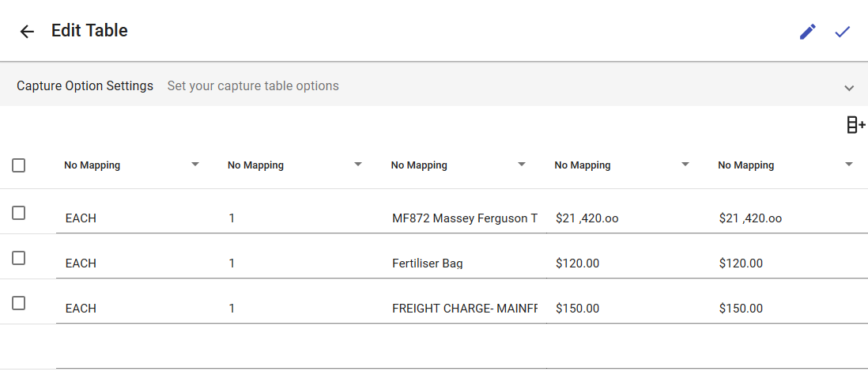Open last column mapping dropdown arrow
Image resolution: width=868 pixels, height=379 pixels.
pos(849,165)
